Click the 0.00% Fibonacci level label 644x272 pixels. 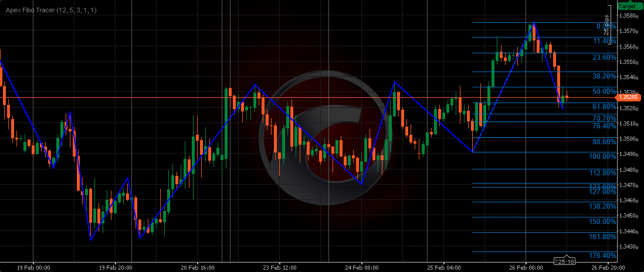click(x=605, y=26)
